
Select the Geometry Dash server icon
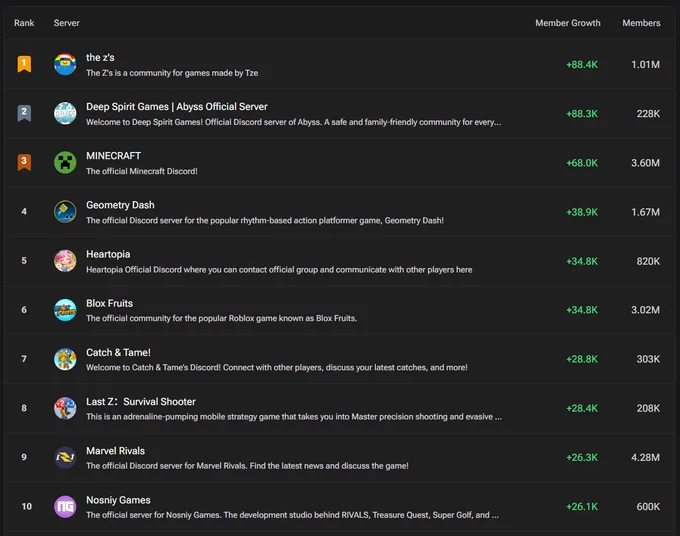[x=65, y=212]
